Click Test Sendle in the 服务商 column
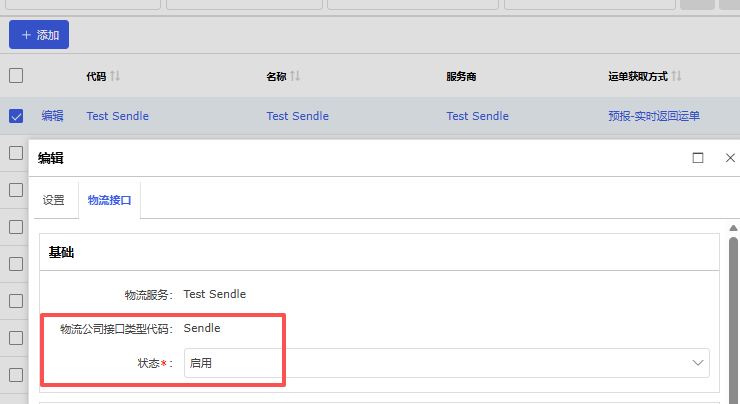 477,116
